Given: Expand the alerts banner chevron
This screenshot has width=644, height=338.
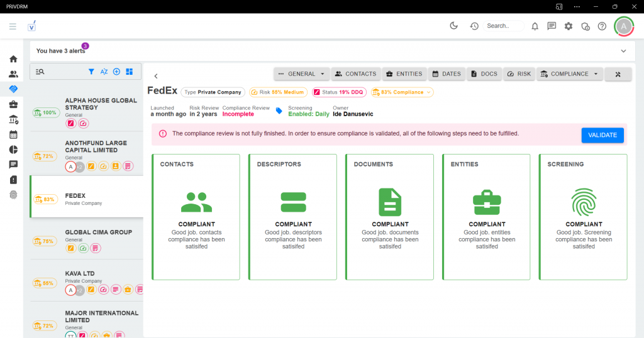Looking at the screenshot, I should pos(623,51).
